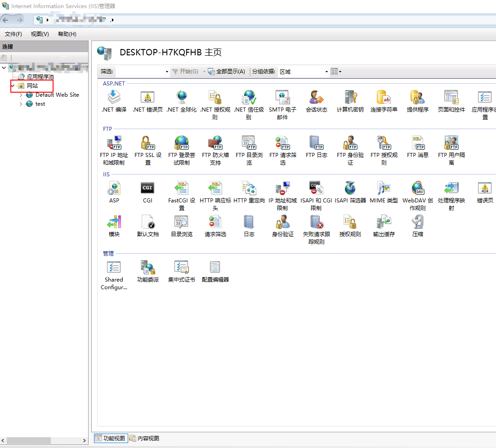Open FTP 防火墙支持
496x448 pixels.
tap(215, 150)
